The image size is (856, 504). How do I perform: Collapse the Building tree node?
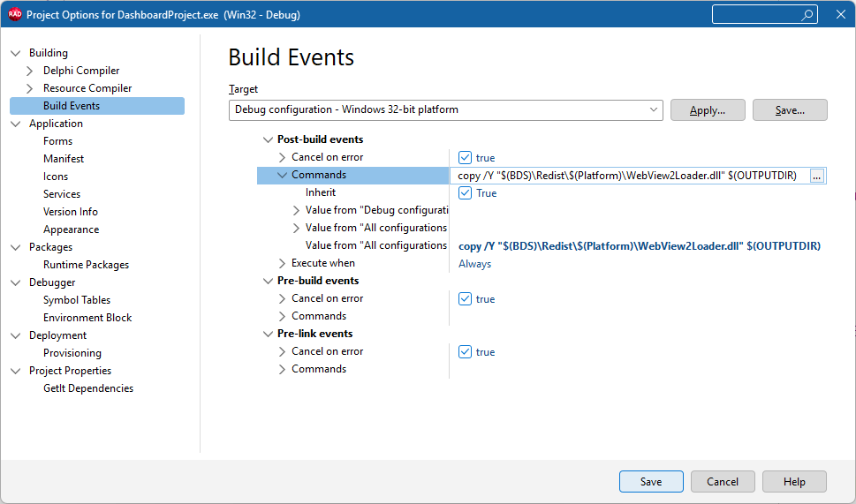point(16,53)
